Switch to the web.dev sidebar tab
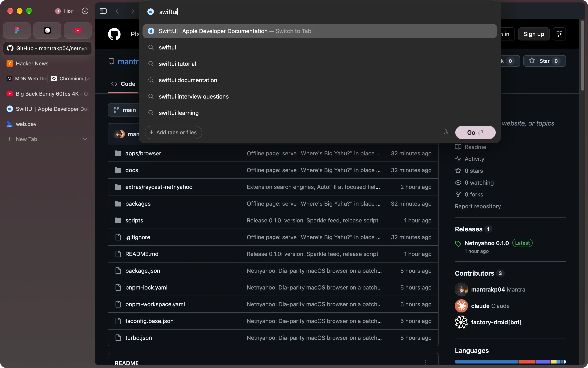This screenshot has width=588, height=368. [47, 124]
